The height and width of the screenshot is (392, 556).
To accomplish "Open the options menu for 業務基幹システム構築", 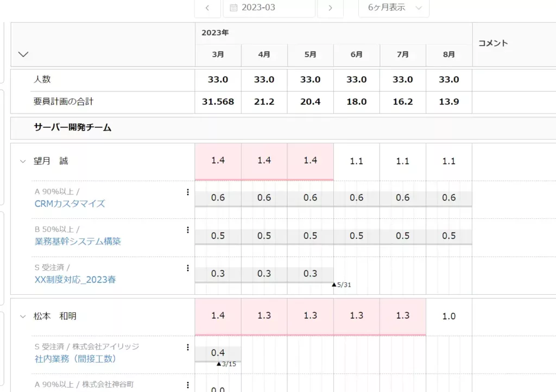I will (187, 230).
